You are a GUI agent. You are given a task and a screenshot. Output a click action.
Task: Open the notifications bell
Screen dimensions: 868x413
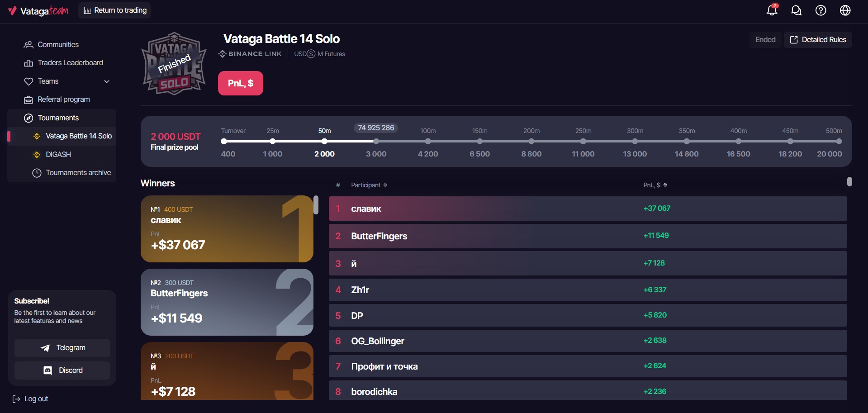(x=772, y=10)
